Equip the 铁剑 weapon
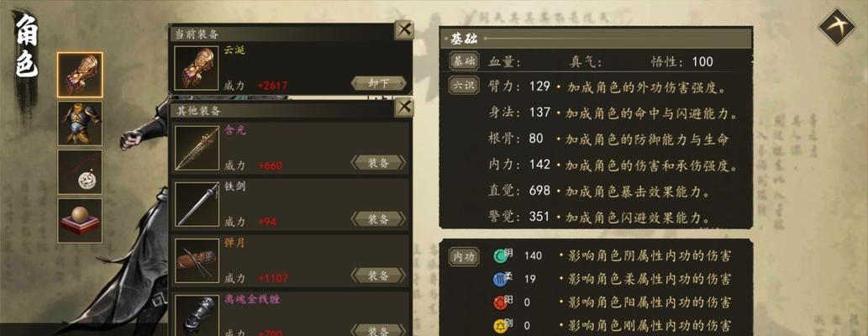Image resolution: width=868 pixels, height=336 pixels. [x=379, y=219]
